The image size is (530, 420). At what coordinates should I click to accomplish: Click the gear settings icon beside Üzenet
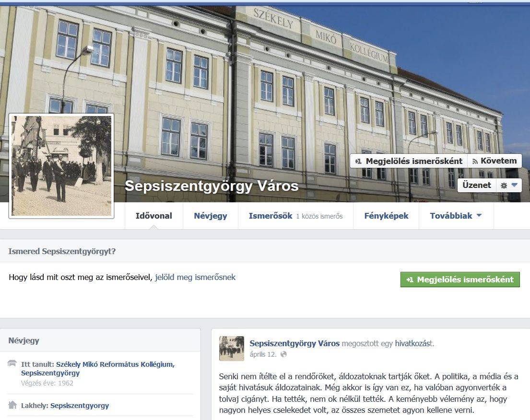click(504, 186)
